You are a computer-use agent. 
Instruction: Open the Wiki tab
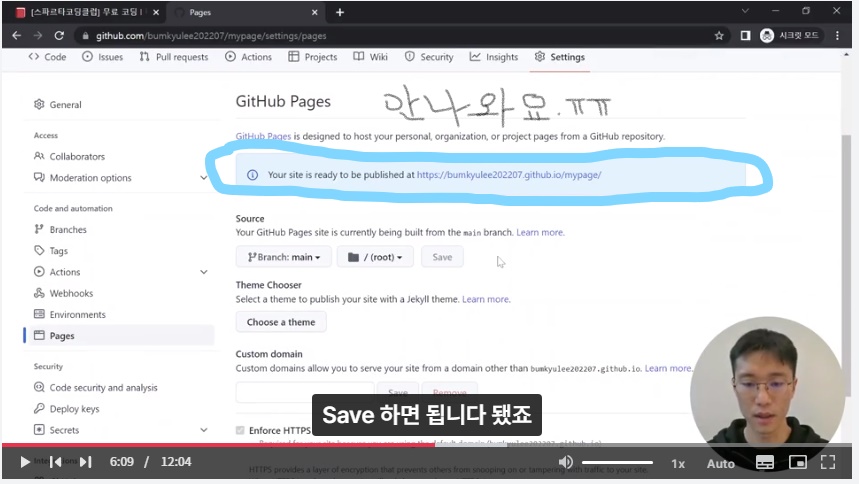click(370, 57)
